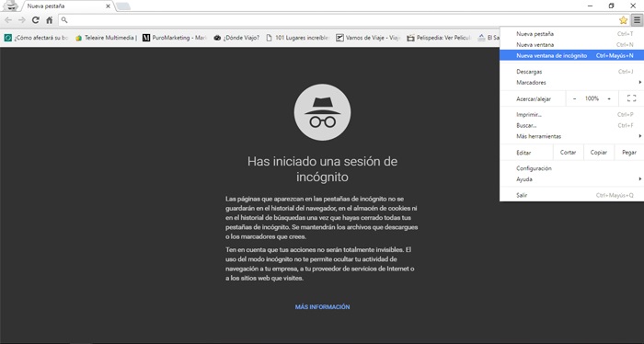Click the Copiar button in the menu
This screenshot has width=644, height=344.
tap(598, 153)
